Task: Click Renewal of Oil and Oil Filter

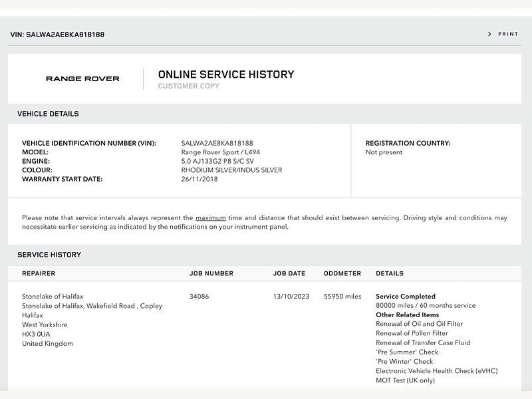Action: [420, 324]
